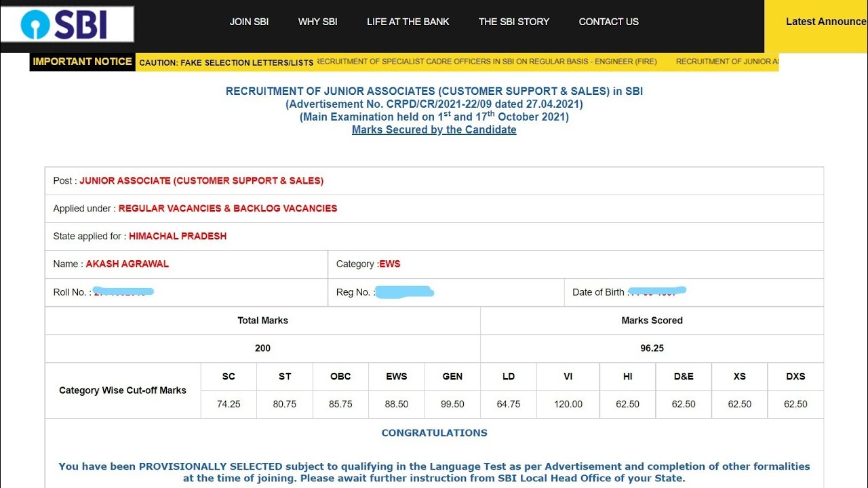Click the Advertisement No. CRPD/CR/2021-22/09 line
This screenshot has width=868, height=488.
(x=434, y=104)
